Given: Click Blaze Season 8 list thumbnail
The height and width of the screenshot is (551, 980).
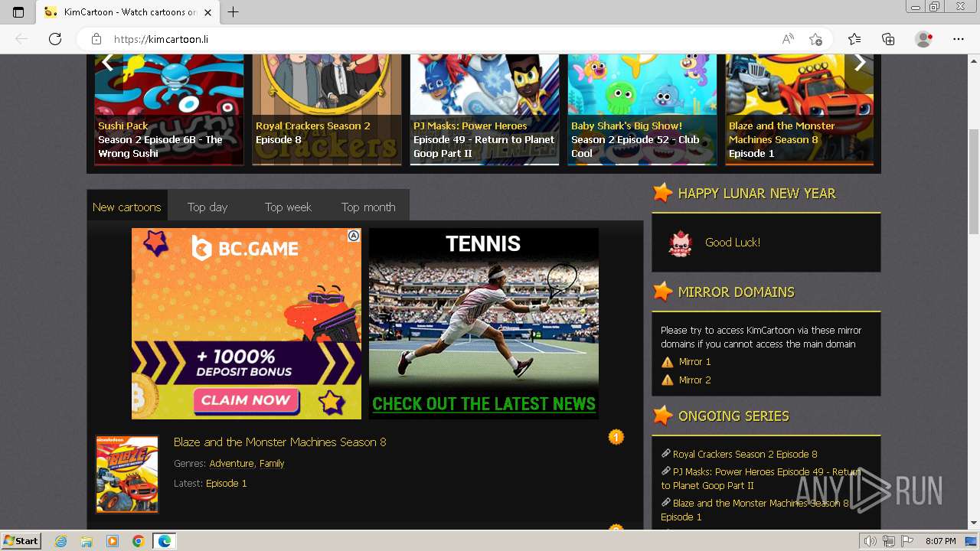Looking at the screenshot, I should tap(127, 474).
